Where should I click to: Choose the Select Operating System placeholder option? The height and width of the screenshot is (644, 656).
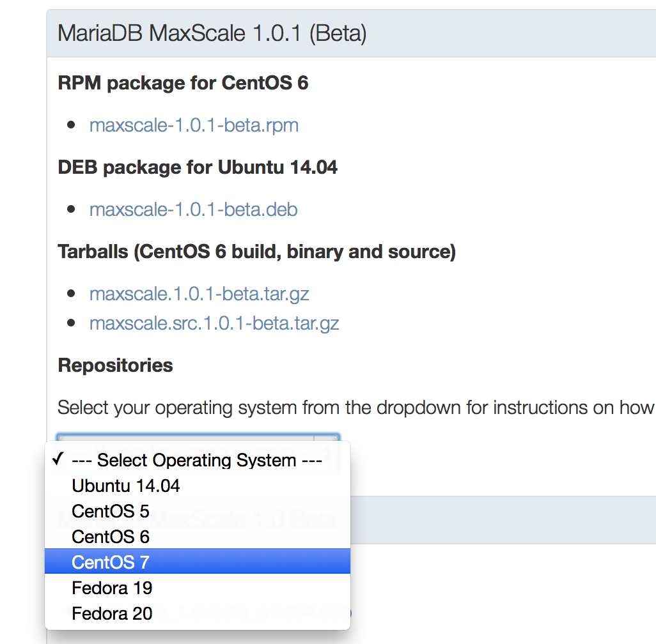(197, 461)
